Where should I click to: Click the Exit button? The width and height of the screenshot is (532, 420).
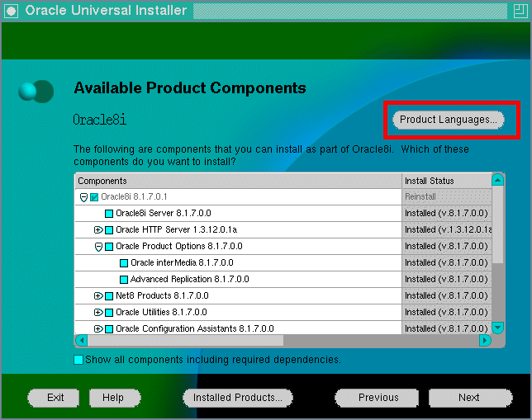click(54, 398)
